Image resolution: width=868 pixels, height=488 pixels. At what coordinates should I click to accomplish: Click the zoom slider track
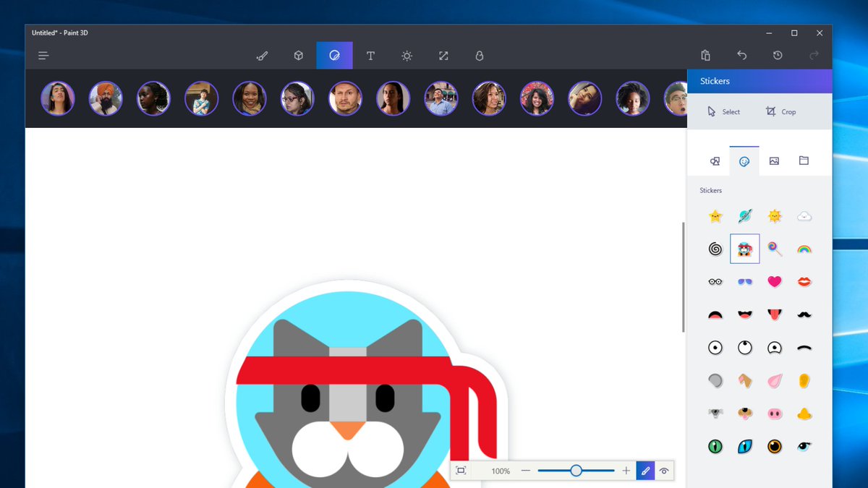576,471
